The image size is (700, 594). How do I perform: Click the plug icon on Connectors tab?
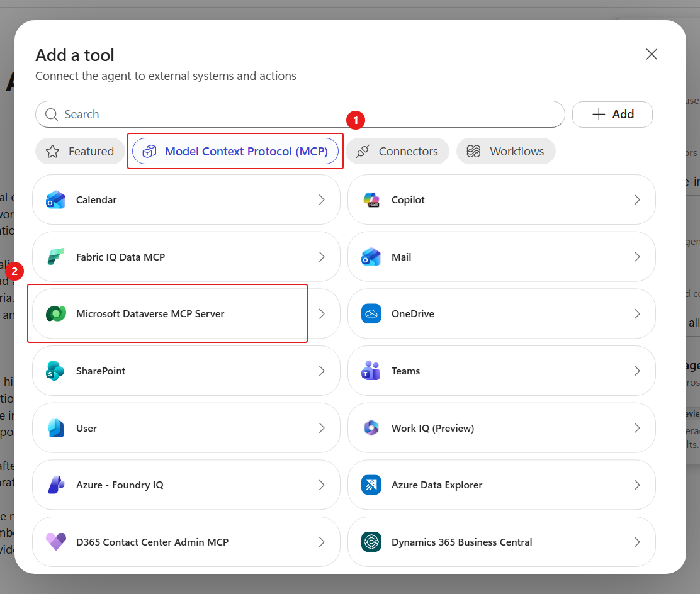363,151
